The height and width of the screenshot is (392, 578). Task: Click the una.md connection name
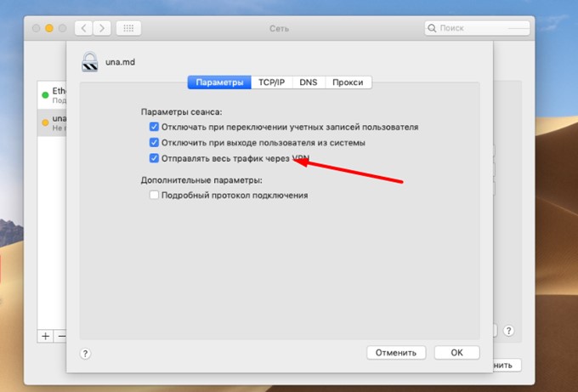coord(120,62)
